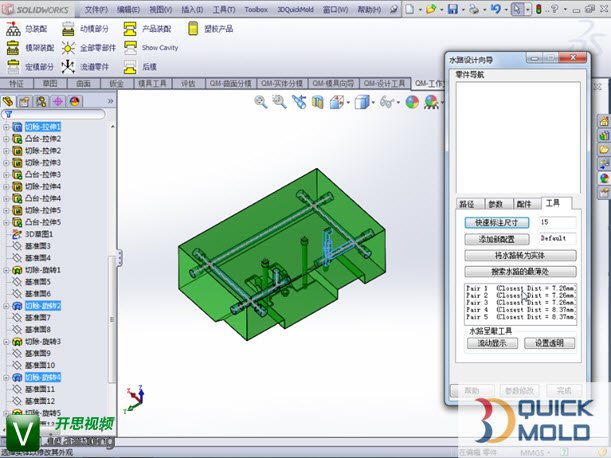Image resolution: width=611 pixels, height=458 pixels.
Task: Open the 插入(I) menu
Action: pyautogui.click(x=192, y=9)
